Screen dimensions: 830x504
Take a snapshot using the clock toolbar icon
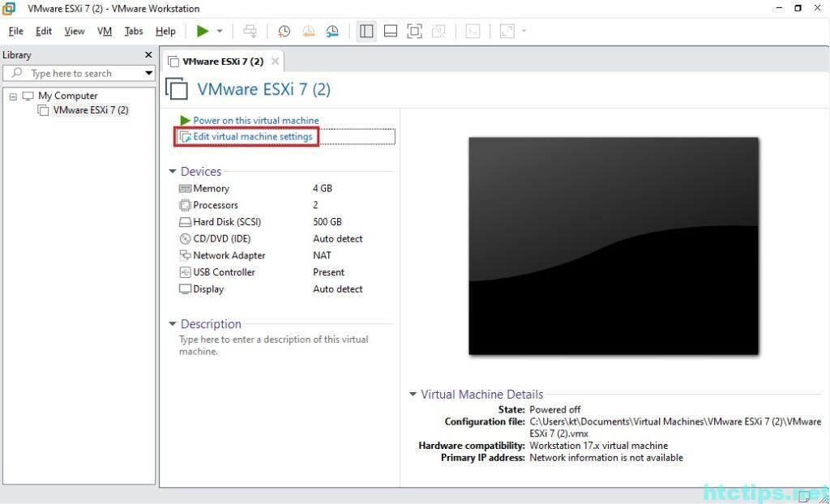click(285, 32)
